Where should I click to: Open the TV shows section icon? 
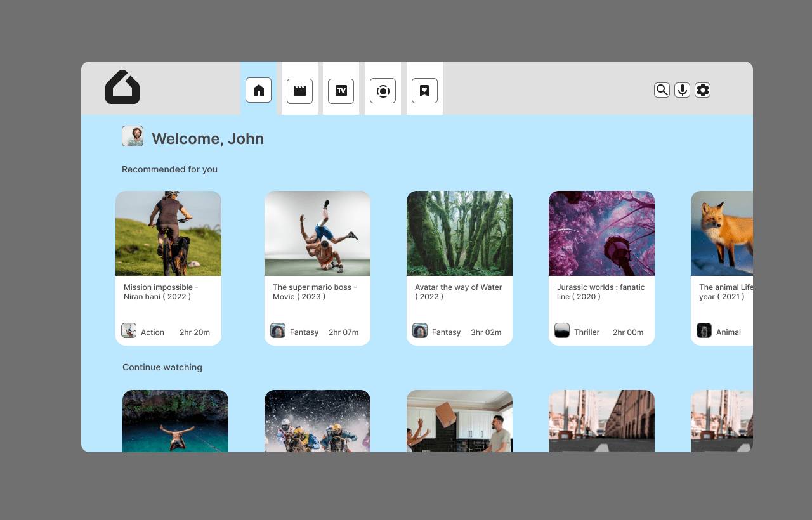(341, 90)
